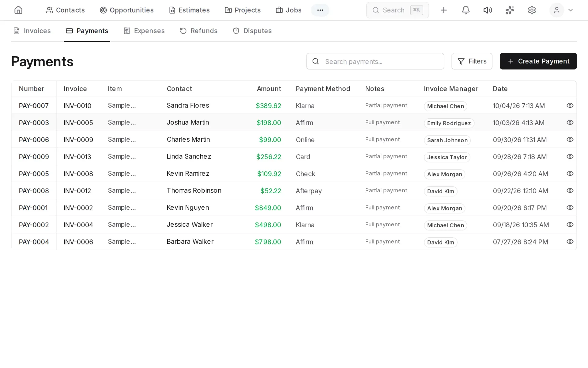View payment PAY-0004 eye icon
588x368 pixels.
click(x=570, y=242)
